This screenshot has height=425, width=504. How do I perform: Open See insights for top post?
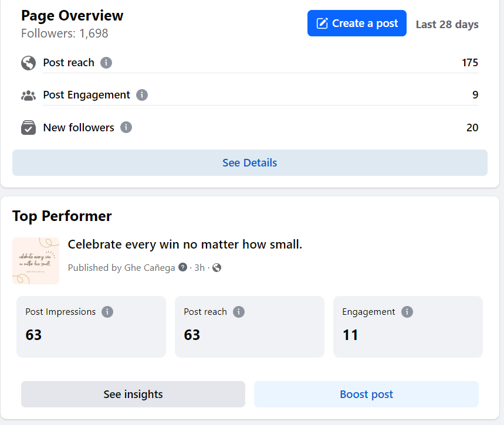(x=133, y=395)
